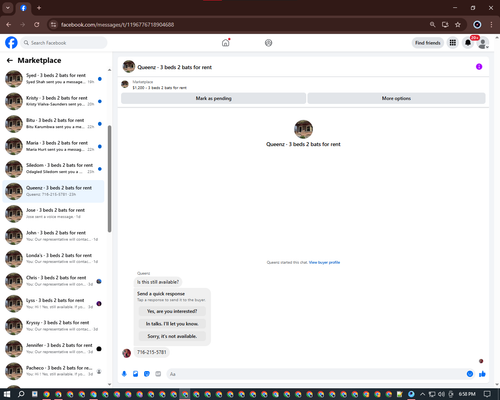The image size is (500, 400).
Task: Open Chris's 3 beds 2 bats conversation
Action: pyautogui.click(x=53, y=281)
